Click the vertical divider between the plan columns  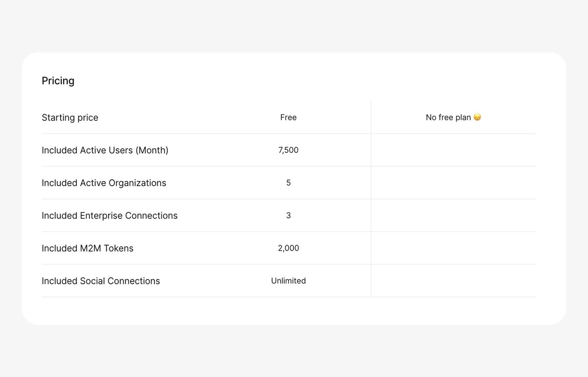tap(371, 196)
